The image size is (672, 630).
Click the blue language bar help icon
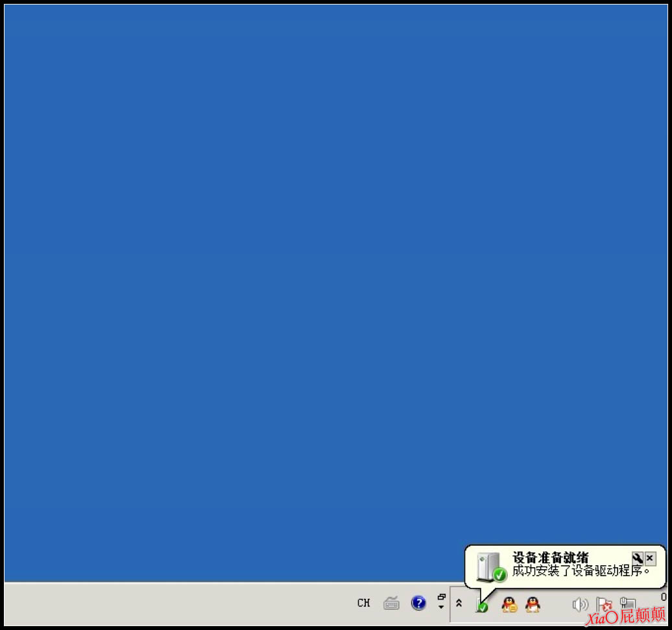(x=418, y=603)
